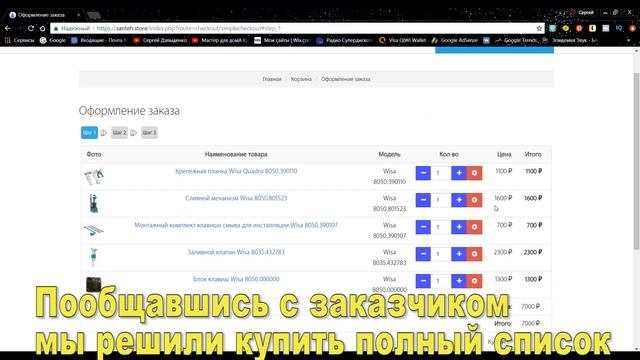Open the Сервисы apps shortcut in bookmarks bar
The width and height of the screenshot is (640, 360).
pos(19,40)
